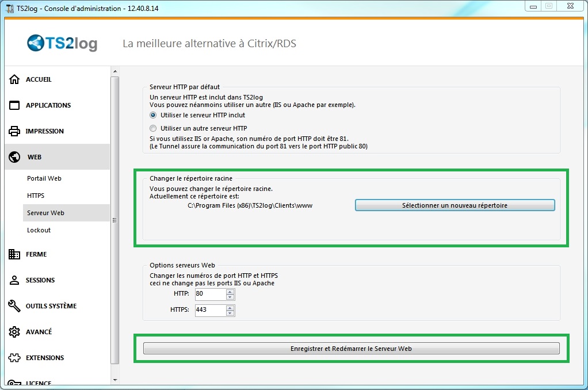Minimize the TS2log console window
Screen dimensions: 588x390
(x=533, y=6)
